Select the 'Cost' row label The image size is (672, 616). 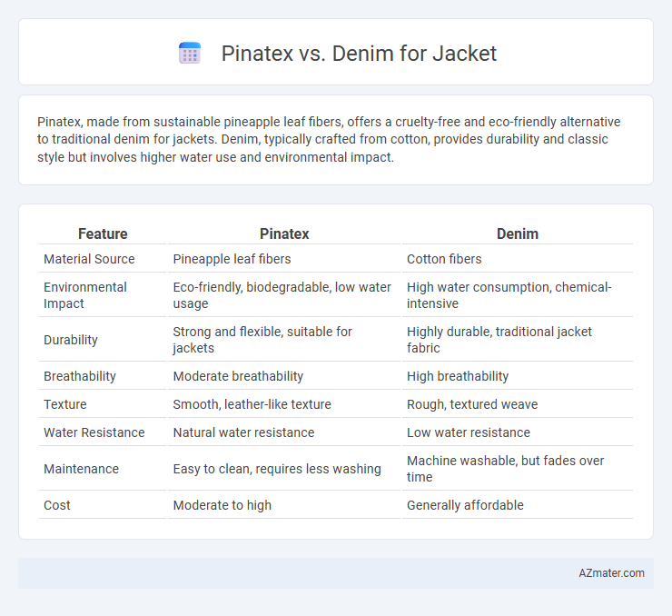coord(57,505)
